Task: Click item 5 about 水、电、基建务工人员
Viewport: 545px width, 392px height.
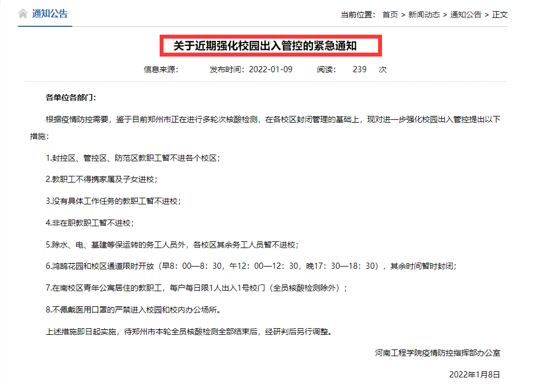Action: (172, 245)
